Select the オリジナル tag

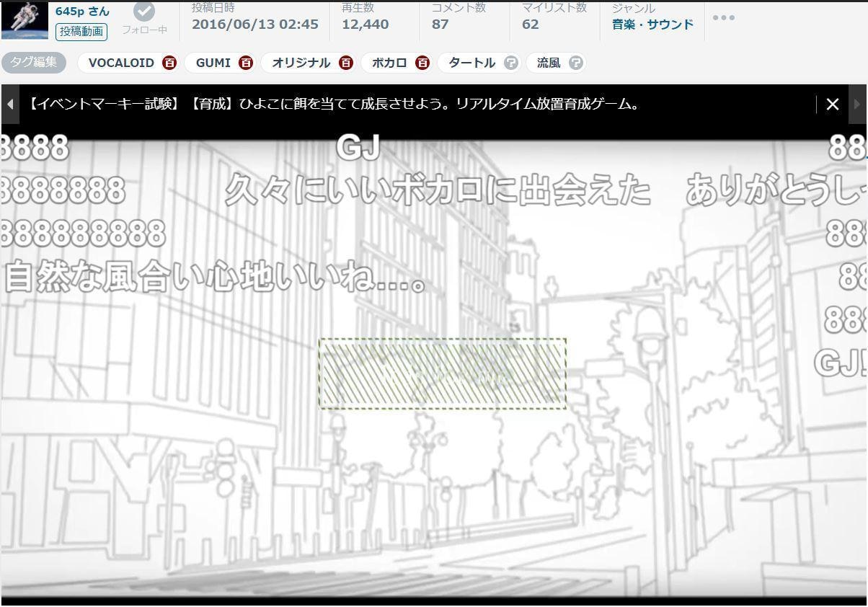[301, 63]
